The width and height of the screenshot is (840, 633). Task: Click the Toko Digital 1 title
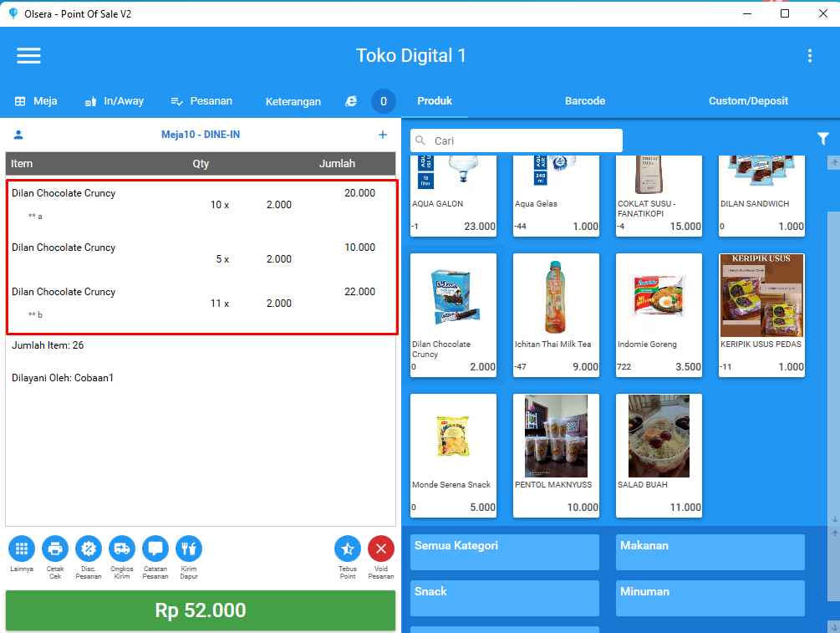tap(411, 56)
